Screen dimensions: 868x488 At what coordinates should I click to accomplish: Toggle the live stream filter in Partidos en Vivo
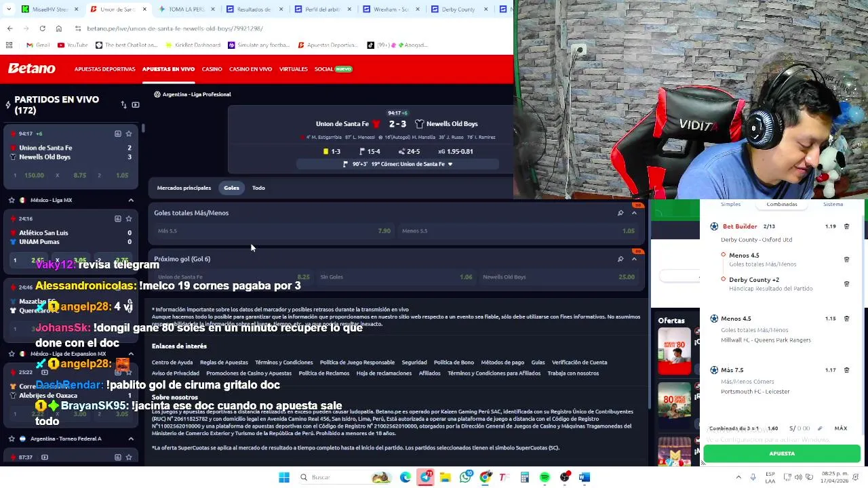pyautogui.click(x=136, y=105)
